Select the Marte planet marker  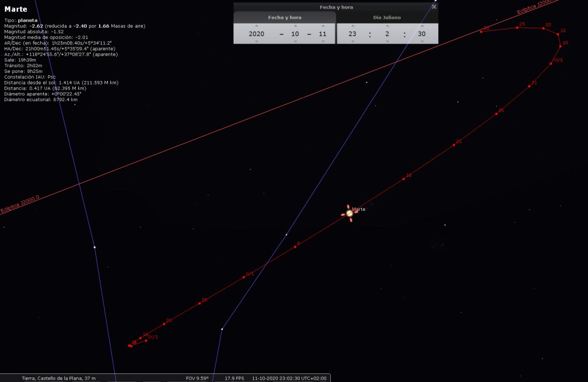click(349, 213)
